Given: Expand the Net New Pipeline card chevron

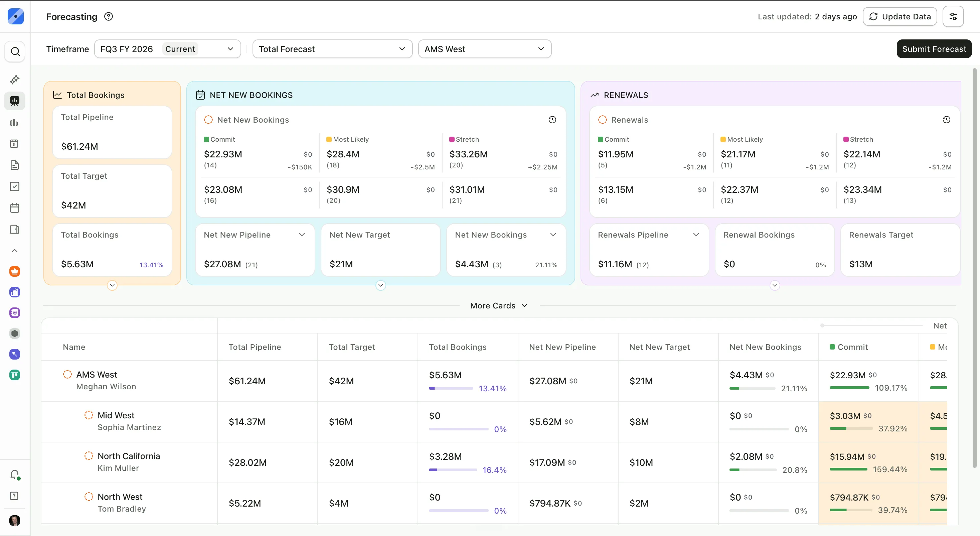Looking at the screenshot, I should tap(302, 235).
